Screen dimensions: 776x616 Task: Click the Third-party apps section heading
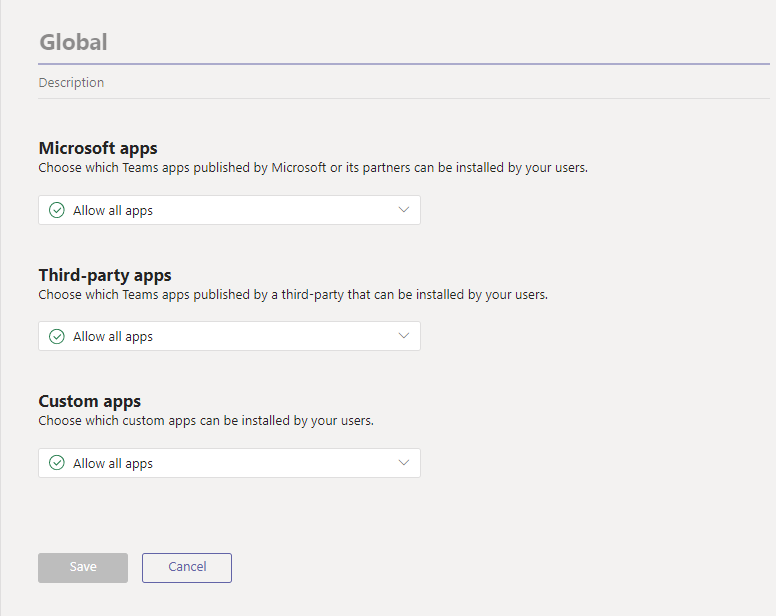click(x=105, y=275)
